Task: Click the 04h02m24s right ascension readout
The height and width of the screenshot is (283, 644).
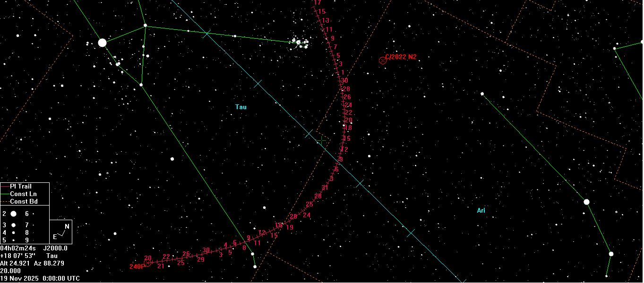Action: tap(17, 248)
